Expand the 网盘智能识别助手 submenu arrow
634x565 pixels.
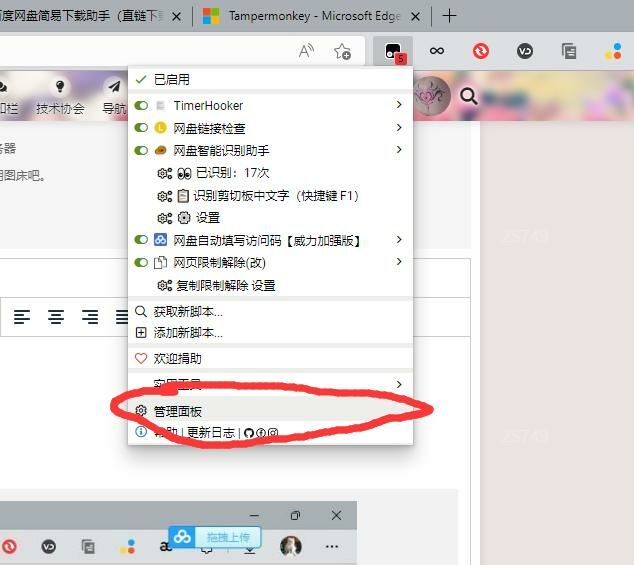[x=399, y=150]
